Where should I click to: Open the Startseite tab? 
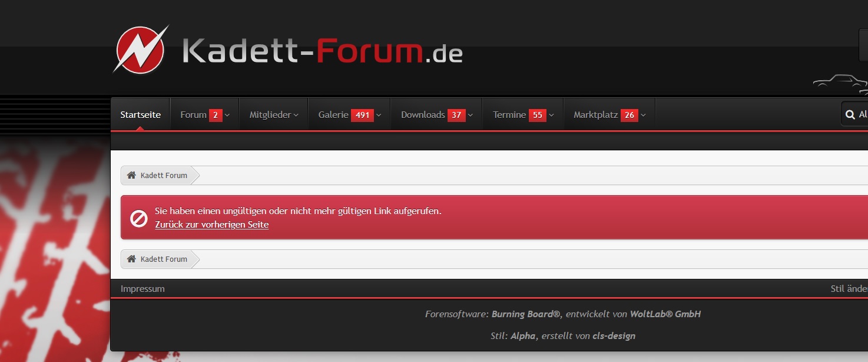pyautogui.click(x=141, y=115)
